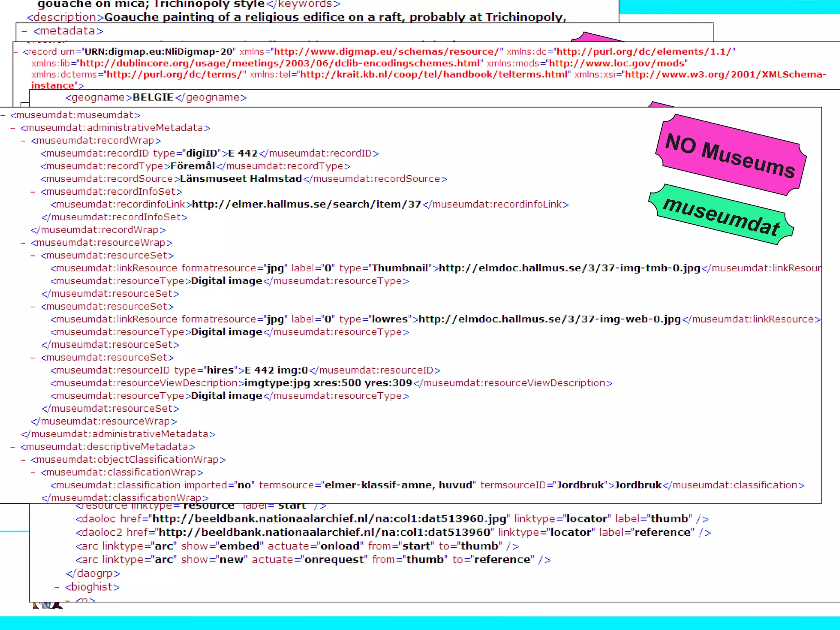Collapse the museumdat:objectClassificationWrap node
840x630 pixels.
point(23,459)
